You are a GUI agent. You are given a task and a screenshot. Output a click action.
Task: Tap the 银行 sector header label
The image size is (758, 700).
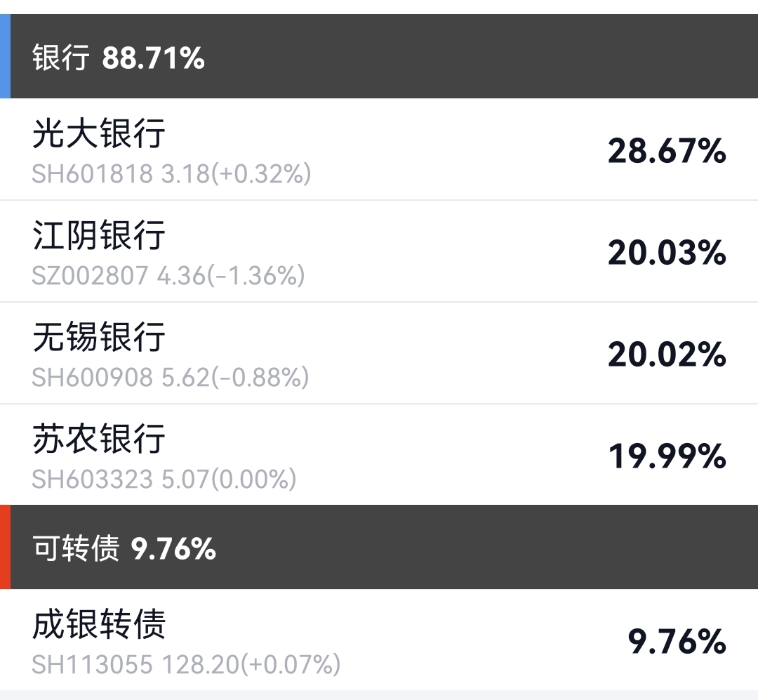tap(61, 58)
